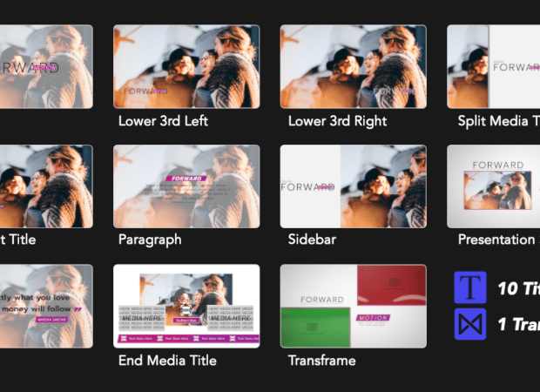Open the Presentation title thumbnail
This screenshot has height=392, width=540.
click(x=494, y=186)
